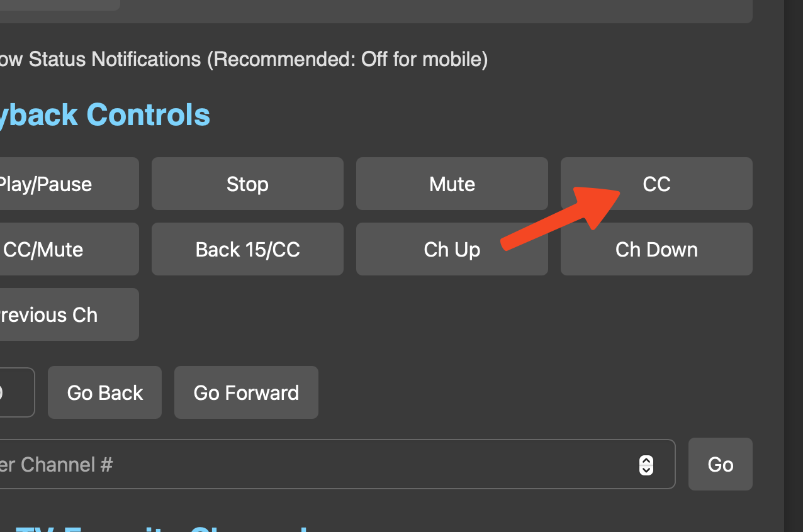
Task: Increase channel number with the stepper up arrow
Action: point(646,460)
